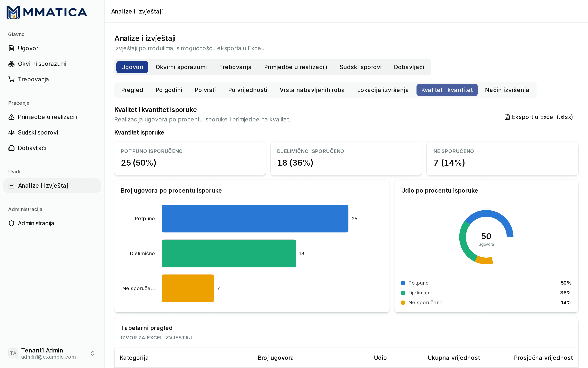Click the Prosječna vrijednost column header
This screenshot has height=368, width=588.
pos(543,358)
